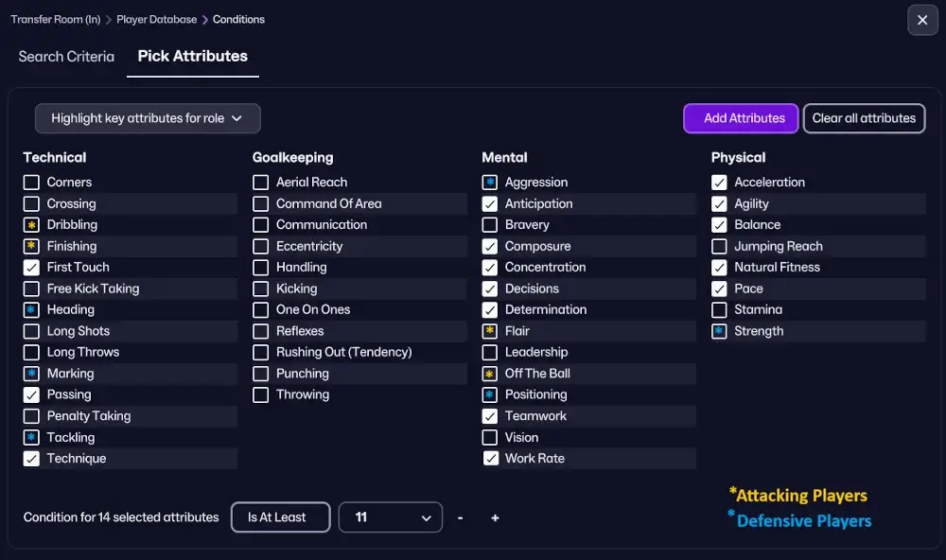Uncheck the Passing checkbox
This screenshot has height=560, width=946.
[x=31, y=394]
